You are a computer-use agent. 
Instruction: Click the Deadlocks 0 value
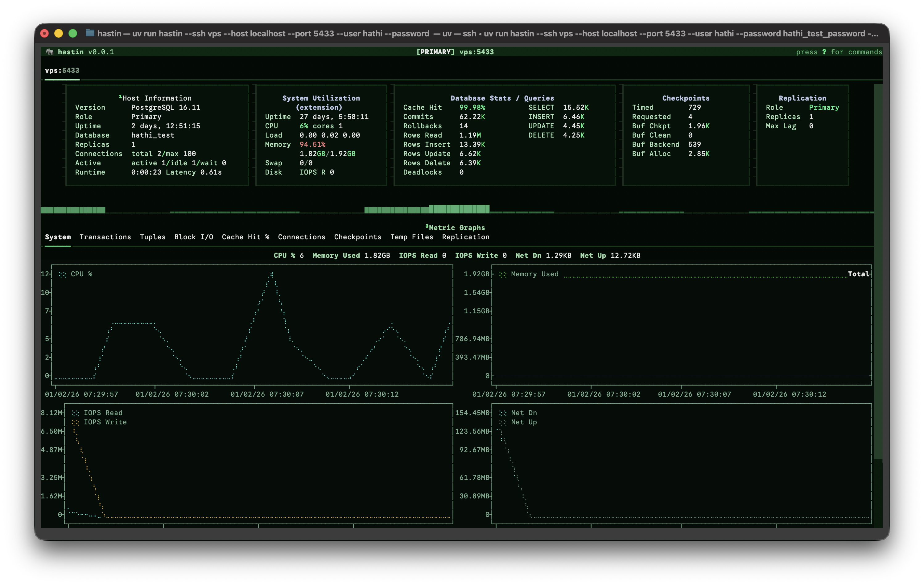462,172
